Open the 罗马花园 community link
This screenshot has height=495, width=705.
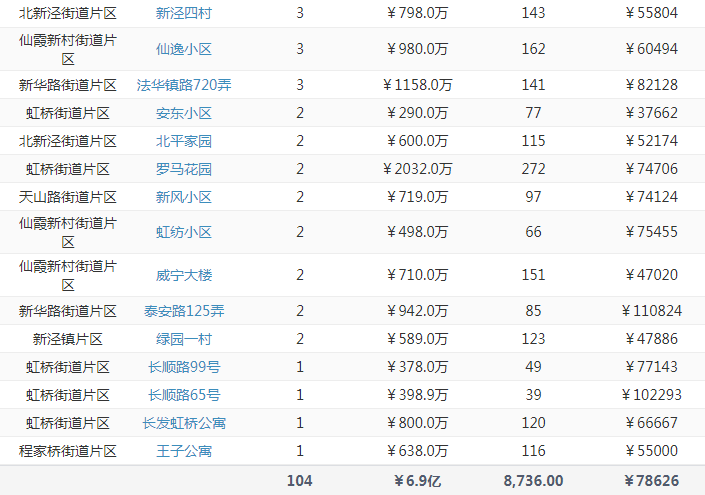(183, 169)
